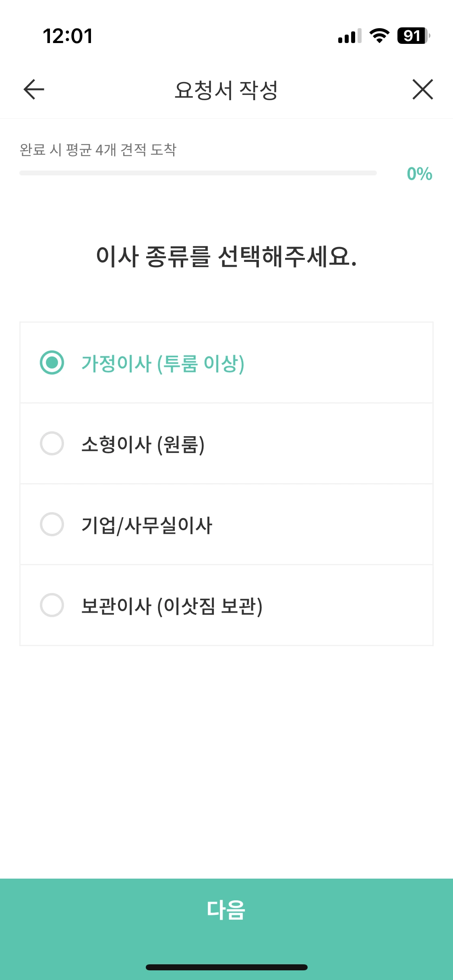Tap the home indicator bar at bottom
The image size is (453, 980).
(x=226, y=967)
